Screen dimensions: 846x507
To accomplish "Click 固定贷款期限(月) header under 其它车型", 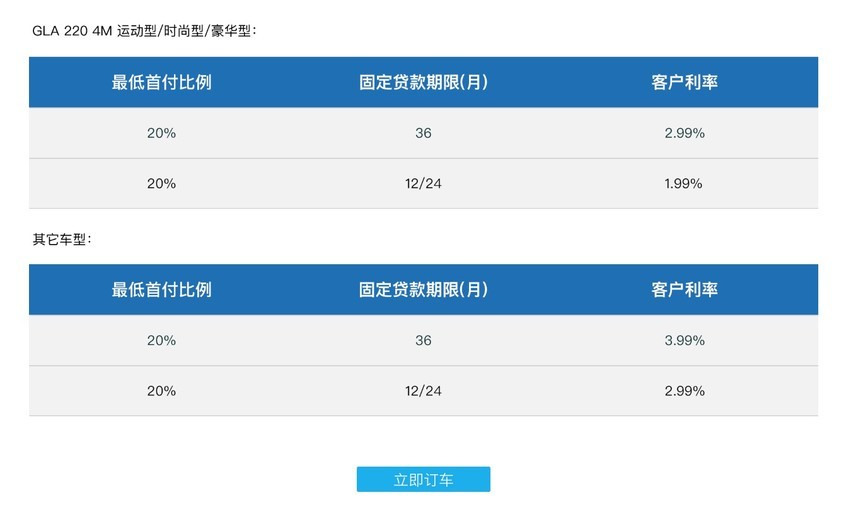I will click(x=423, y=290).
